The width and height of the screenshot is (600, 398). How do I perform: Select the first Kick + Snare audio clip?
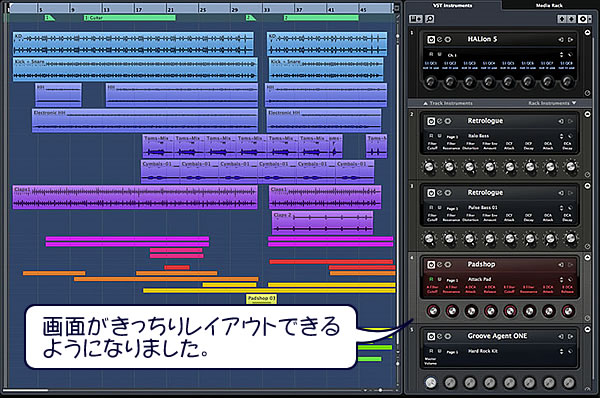point(135,70)
